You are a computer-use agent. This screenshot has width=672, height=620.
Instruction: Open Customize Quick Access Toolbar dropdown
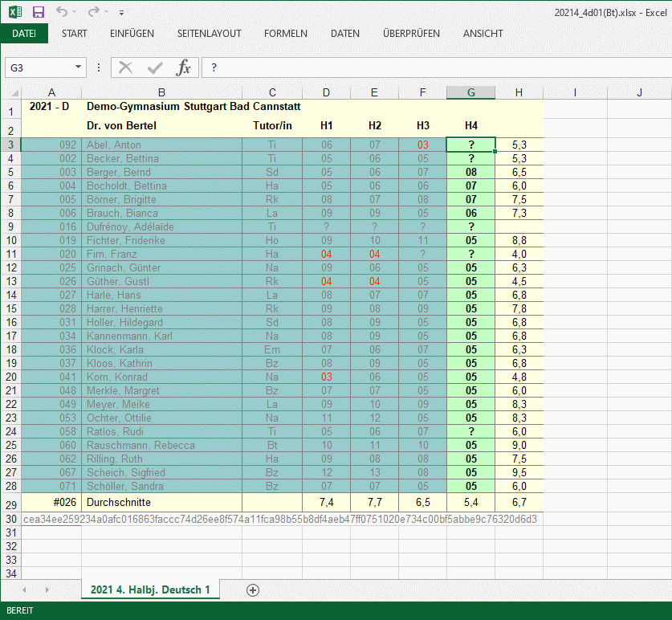tap(121, 13)
